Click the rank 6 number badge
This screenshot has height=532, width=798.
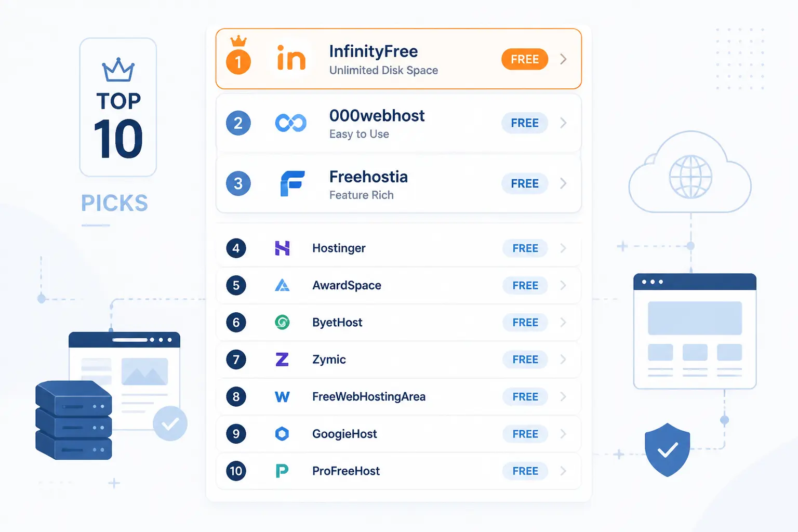tap(236, 323)
